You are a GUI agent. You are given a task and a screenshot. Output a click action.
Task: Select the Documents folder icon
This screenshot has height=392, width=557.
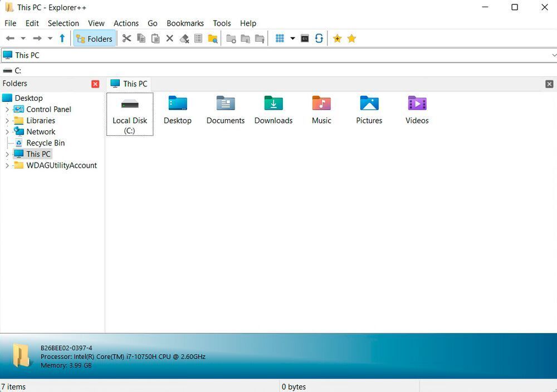click(x=226, y=110)
